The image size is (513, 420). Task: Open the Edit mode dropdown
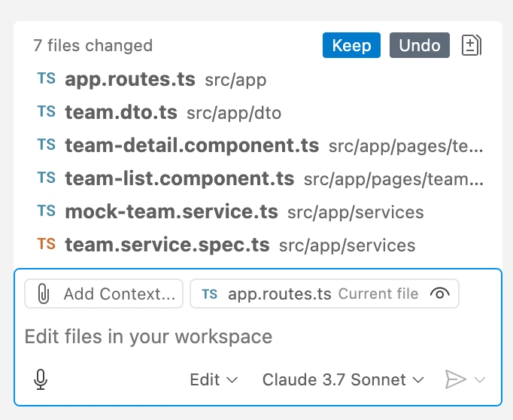tap(214, 380)
